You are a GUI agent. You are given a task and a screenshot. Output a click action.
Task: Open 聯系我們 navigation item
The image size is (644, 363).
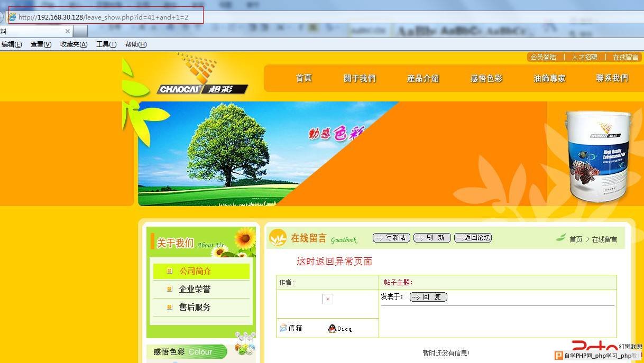612,78
